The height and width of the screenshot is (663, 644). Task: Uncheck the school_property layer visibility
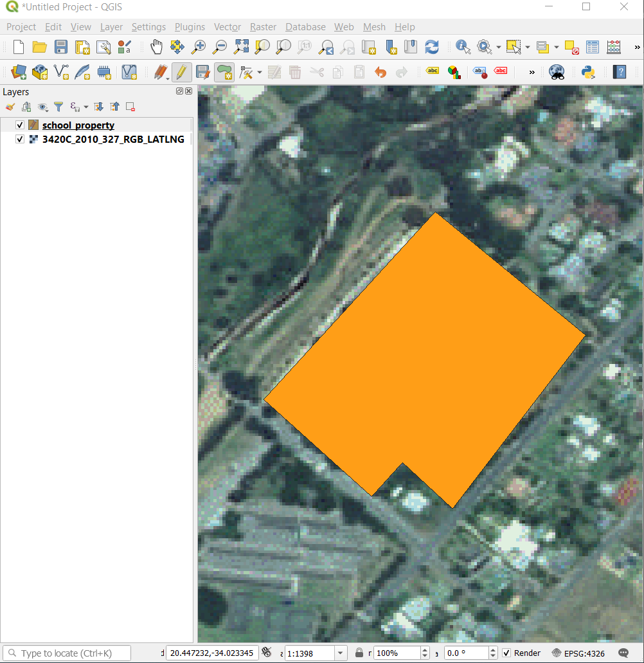click(20, 125)
